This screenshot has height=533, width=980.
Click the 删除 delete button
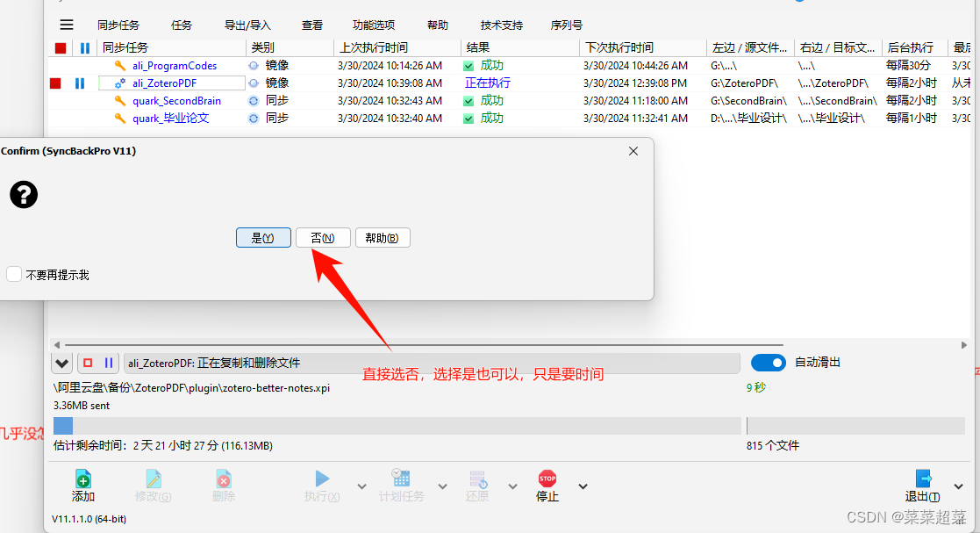pos(223,486)
